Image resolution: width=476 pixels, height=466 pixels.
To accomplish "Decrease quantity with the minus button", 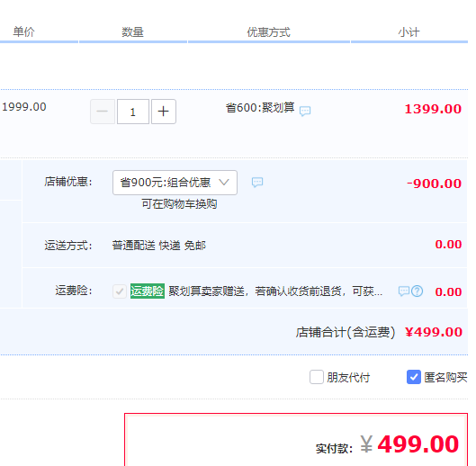I will (x=103, y=112).
